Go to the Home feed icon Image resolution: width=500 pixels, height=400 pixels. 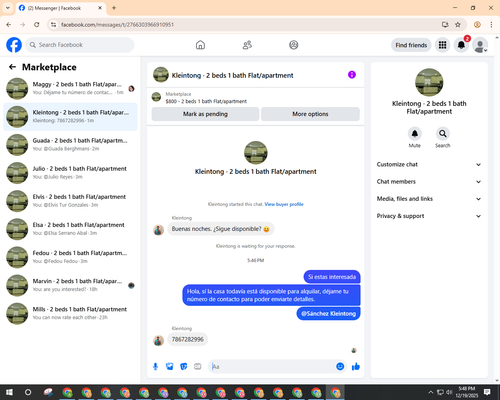(200, 45)
